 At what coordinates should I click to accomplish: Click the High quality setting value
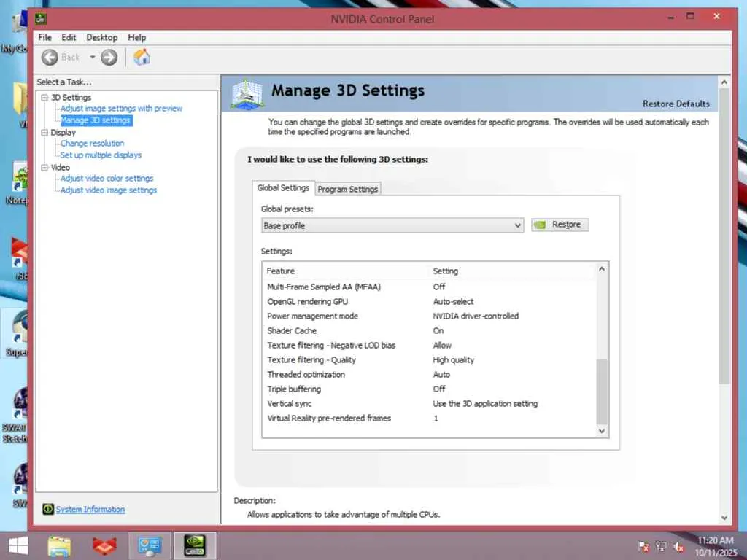(x=454, y=360)
